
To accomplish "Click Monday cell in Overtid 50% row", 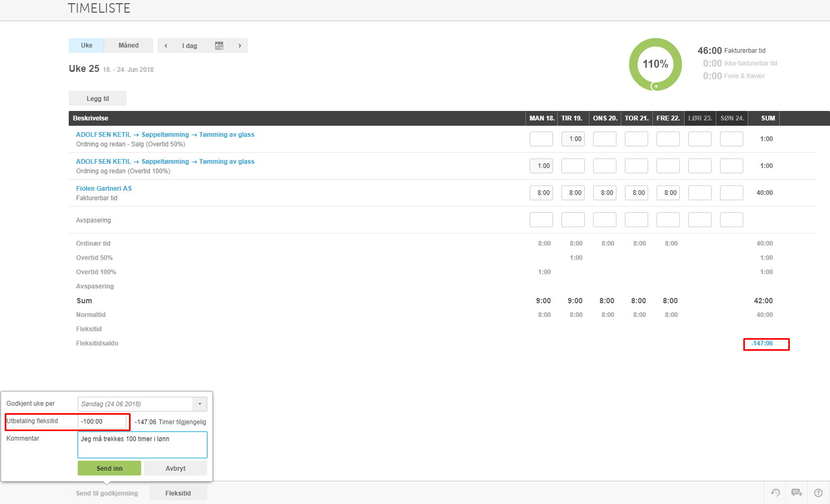I will pyautogui.click(x=541, y=139).
